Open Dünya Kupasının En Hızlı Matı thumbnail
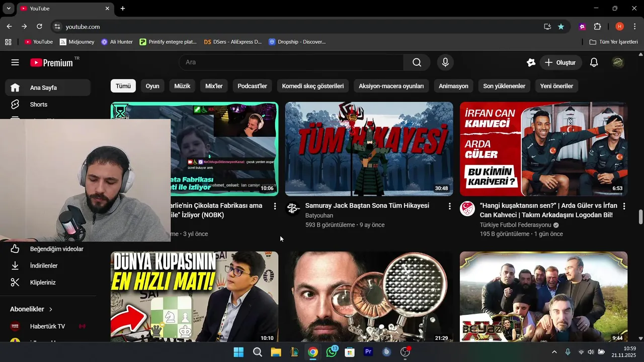644x362 pixels. [x=194, y=297]
